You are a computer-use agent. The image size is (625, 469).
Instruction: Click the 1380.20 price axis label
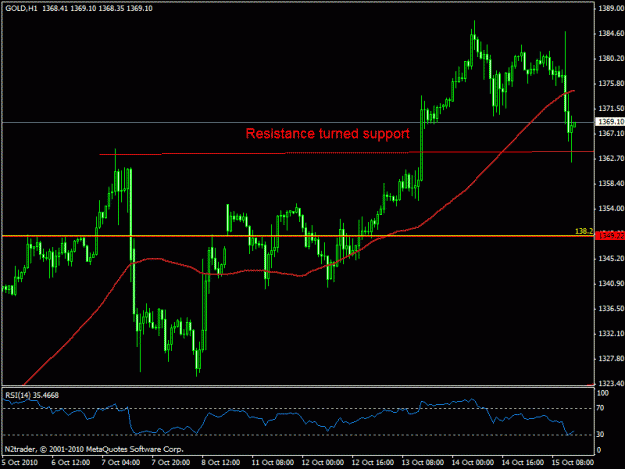click(x=611, y=59)
